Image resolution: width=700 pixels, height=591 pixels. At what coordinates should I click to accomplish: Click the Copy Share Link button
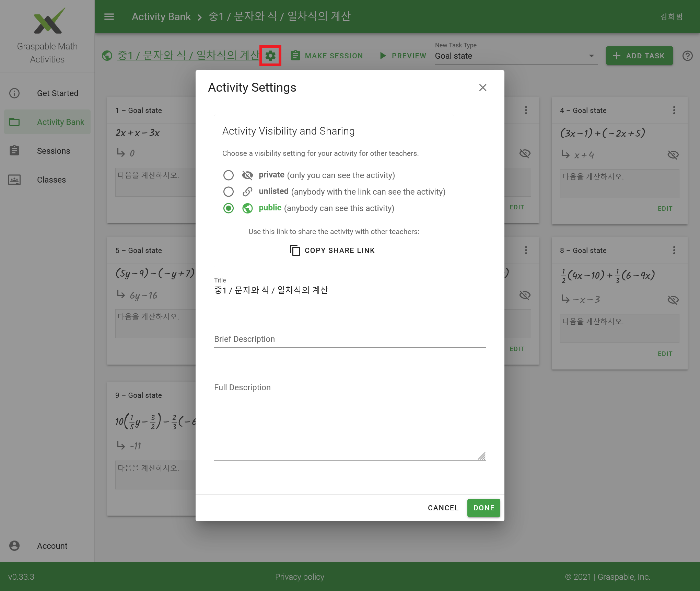click(x=332, y=251)
